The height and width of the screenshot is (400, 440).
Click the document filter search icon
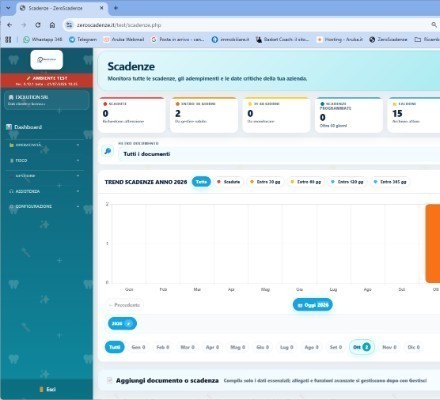point(108,151)
